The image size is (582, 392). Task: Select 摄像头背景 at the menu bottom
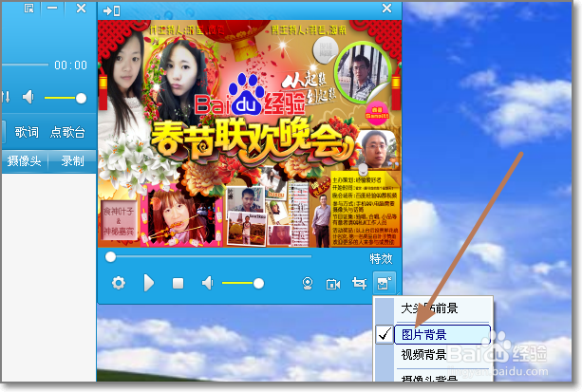(x=429, y=379)
